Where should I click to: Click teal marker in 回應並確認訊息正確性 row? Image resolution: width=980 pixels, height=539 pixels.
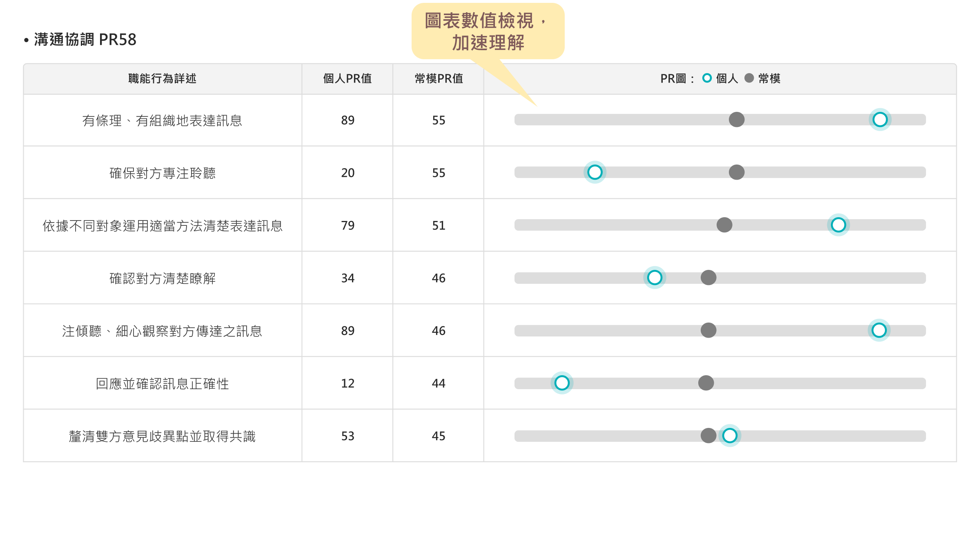(562, 383)
